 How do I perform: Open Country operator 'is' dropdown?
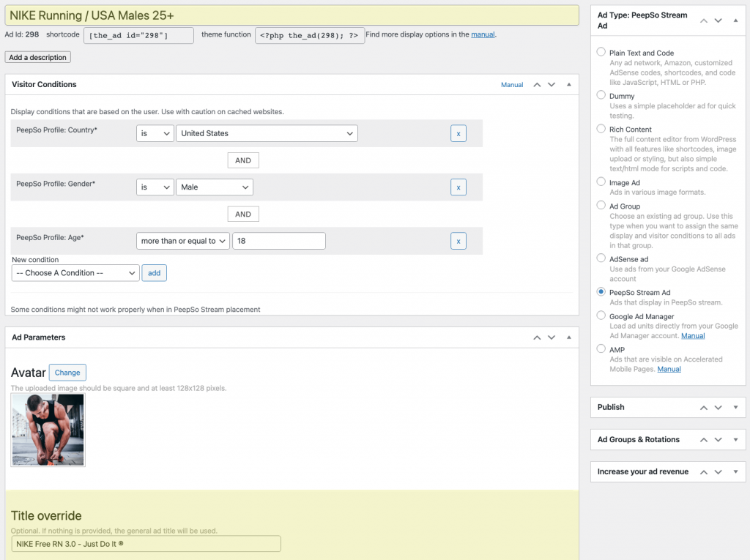155,133
